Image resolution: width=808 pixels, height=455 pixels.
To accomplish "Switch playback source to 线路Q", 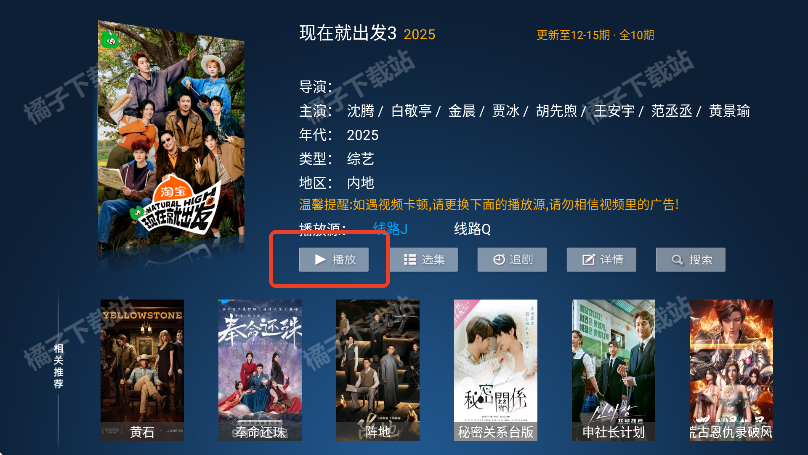I will (472, 229).
